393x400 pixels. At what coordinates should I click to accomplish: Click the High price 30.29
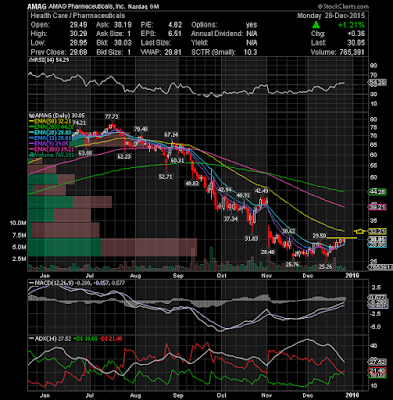tap(78, 34)
